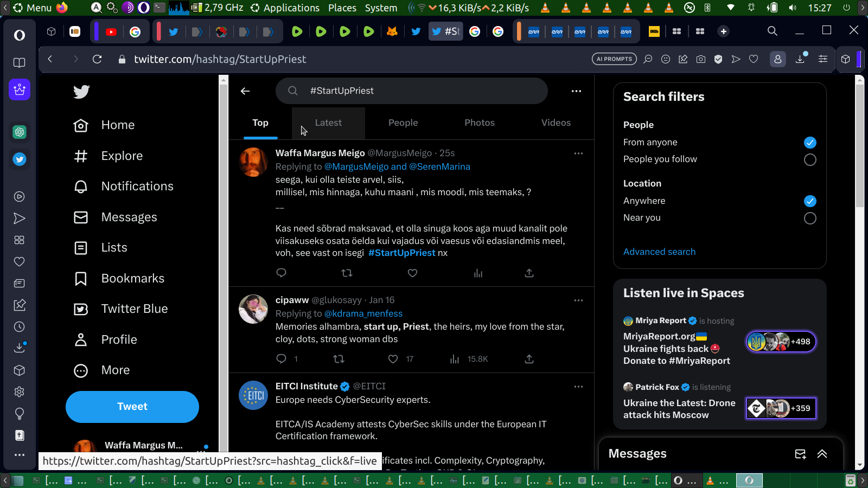Open system volume speaker icon
The height and width of the screenshot is (488, 868).
pos(793,8)
